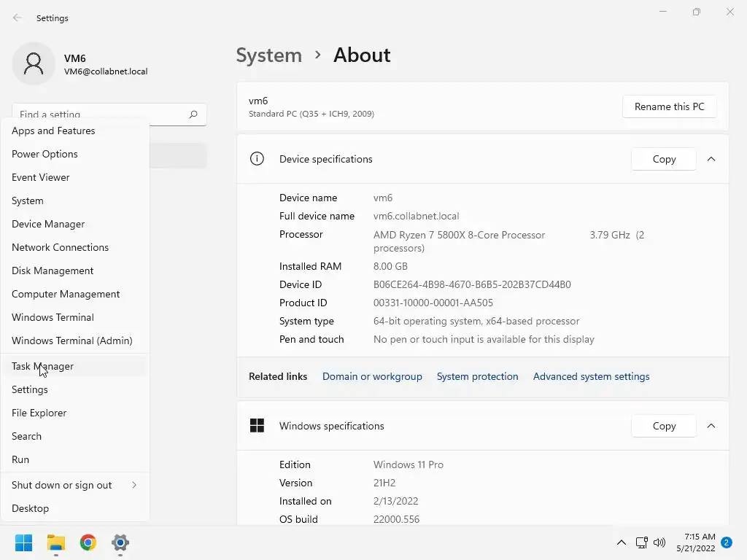This screenshot has height=560, width=747.
Task: Click the VM6 user profile avatar
Action: point(34,63)
